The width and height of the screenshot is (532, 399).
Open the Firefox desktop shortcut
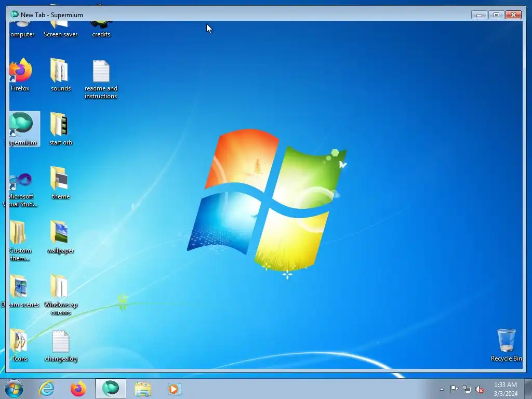20,75
